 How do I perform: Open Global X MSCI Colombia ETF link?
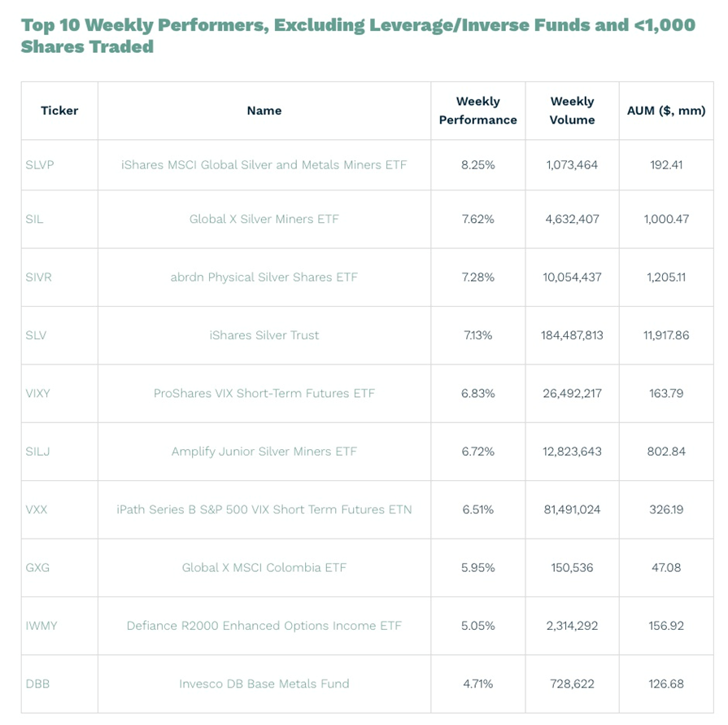(264, 567)
